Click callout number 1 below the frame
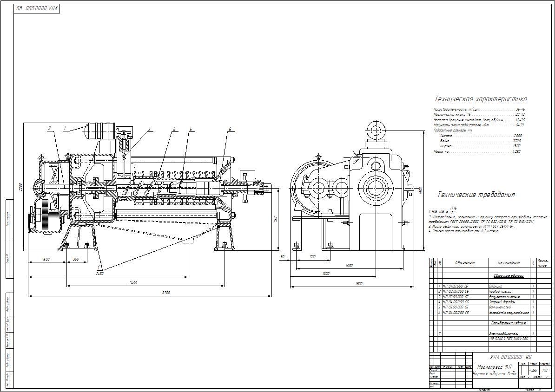This screenshot has width=555, height=392. click(x=99, y=267)
